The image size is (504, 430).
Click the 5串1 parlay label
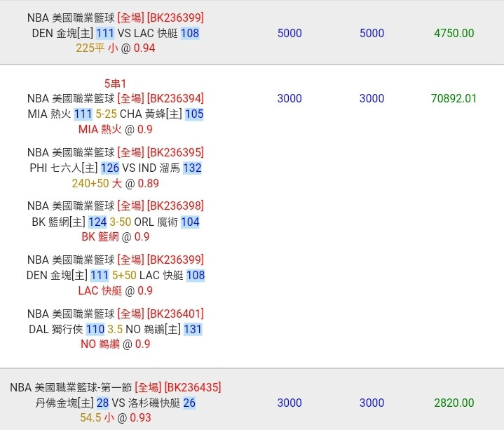click(x=115, y=83)
